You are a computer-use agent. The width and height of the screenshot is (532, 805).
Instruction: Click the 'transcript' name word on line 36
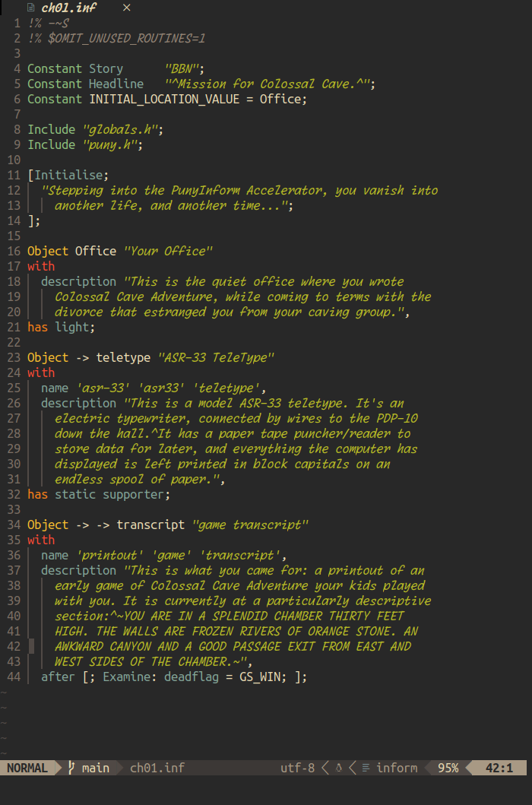(x=240, y=555)
